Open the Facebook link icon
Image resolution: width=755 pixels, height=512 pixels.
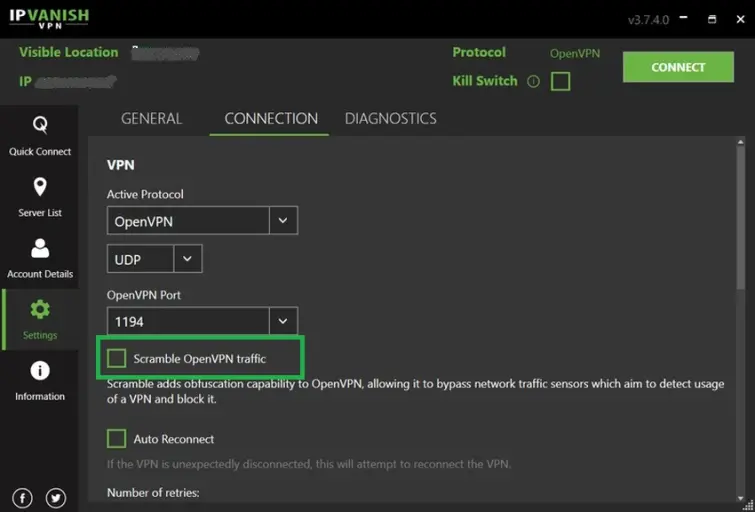(23, 498)
